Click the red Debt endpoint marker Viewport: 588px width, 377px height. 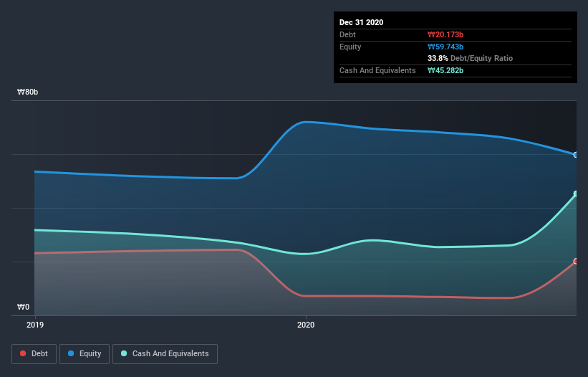click(575, 261)
